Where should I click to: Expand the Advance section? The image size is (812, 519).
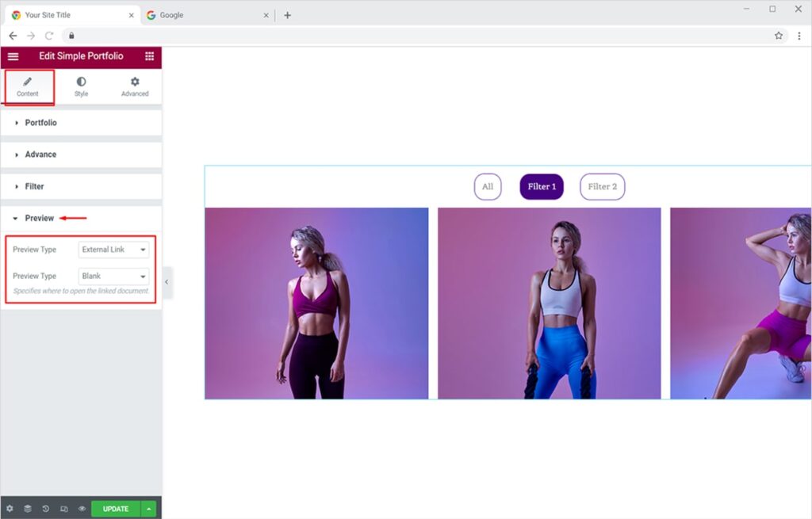(40, 155)
